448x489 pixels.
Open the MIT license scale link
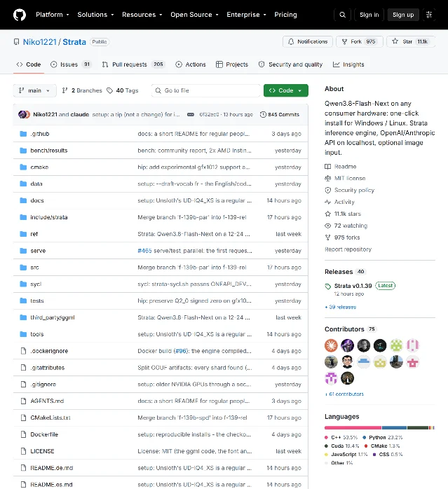pos(345,179)
